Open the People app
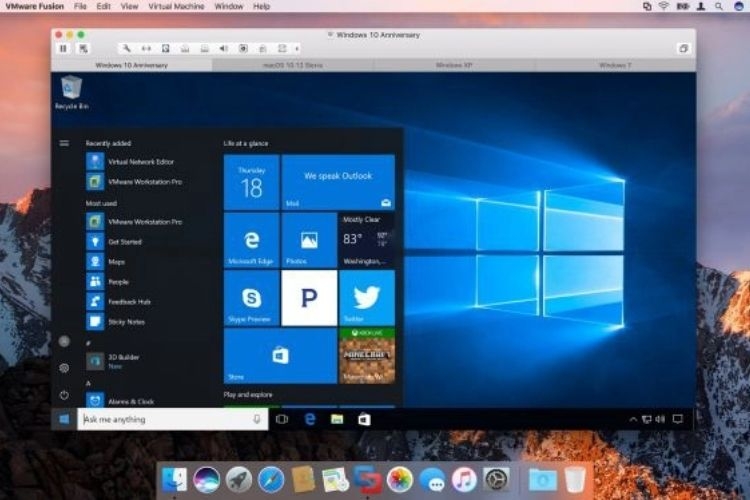Screen dimensions: 750x500 click(108, 282)
